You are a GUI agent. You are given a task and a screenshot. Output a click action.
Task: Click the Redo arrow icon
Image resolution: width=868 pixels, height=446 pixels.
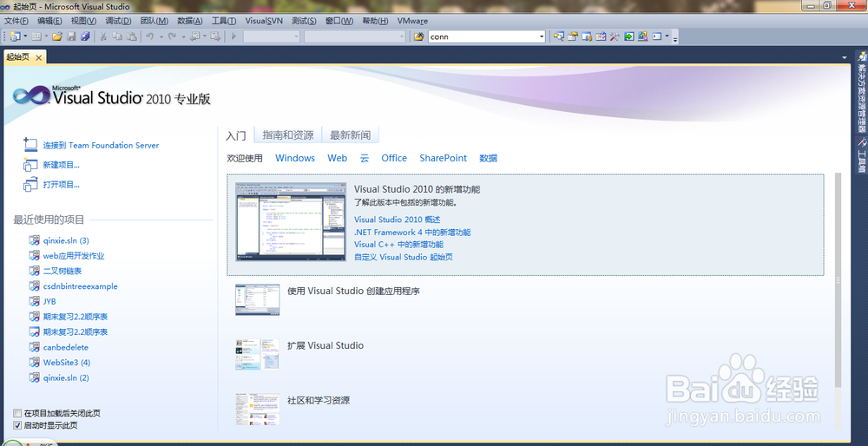[172, 36]
